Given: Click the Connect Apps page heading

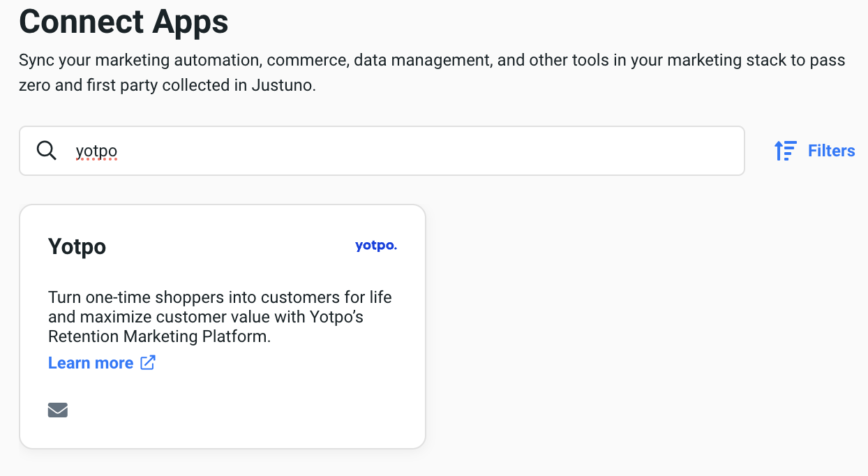Looking at the screenshot, I should pos(124,21).
